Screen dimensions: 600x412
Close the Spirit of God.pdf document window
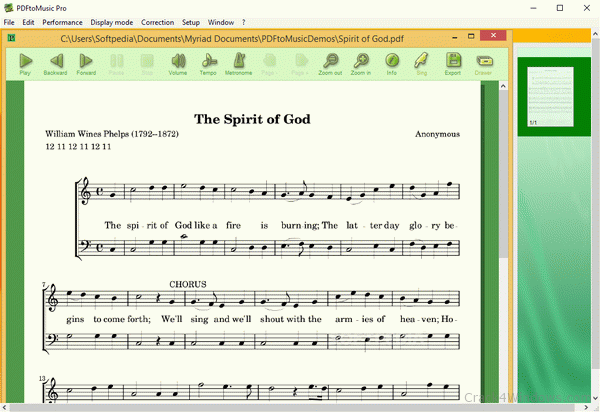coord(493,36)
